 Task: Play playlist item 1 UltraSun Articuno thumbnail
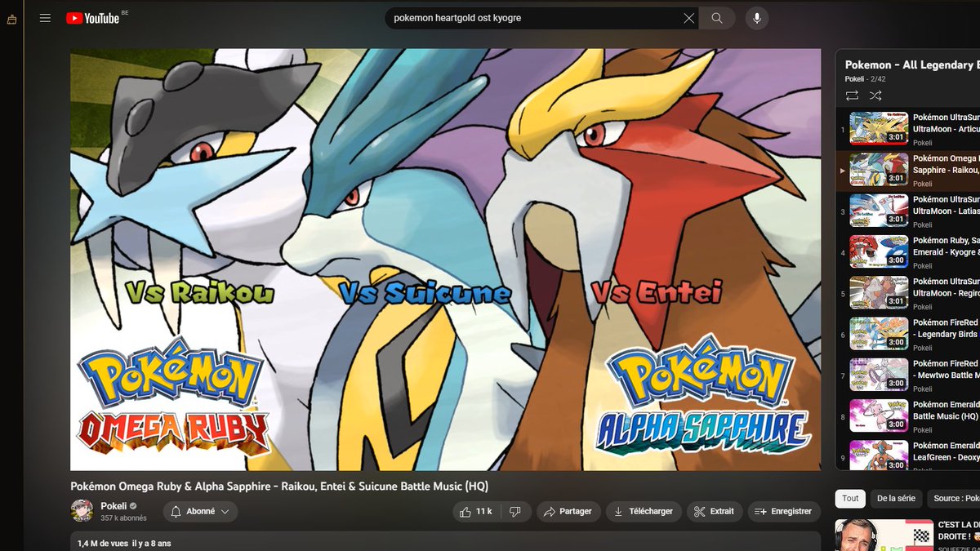[879, 128]
